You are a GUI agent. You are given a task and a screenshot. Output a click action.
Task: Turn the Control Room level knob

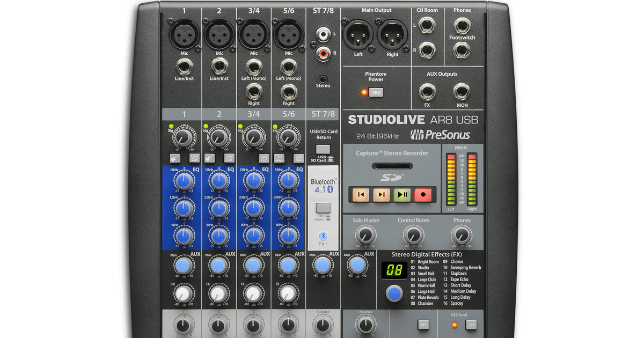click(x=414, y=234)
